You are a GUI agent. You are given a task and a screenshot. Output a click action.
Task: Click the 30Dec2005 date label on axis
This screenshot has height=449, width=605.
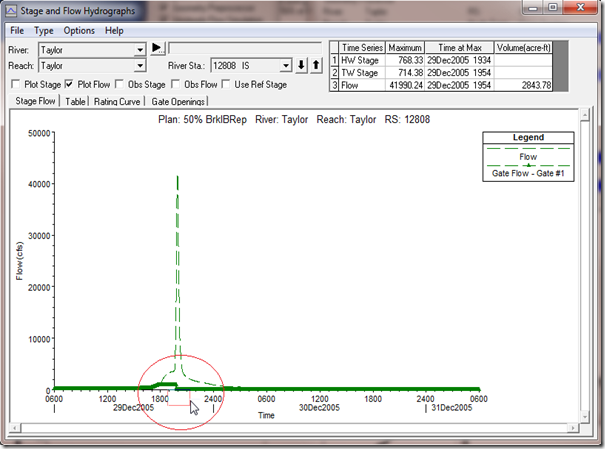coord(319,407)
